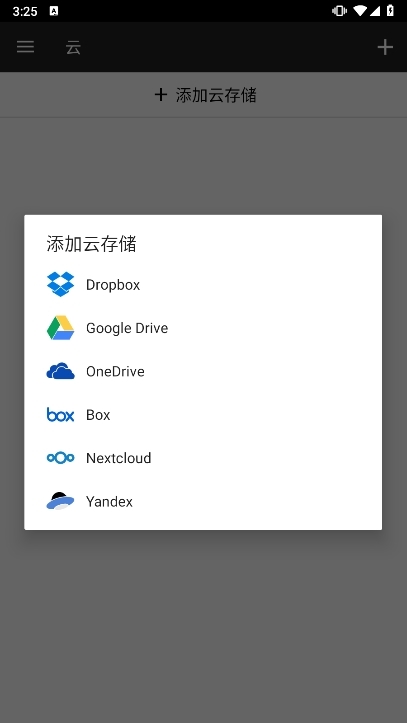Select the blue box logo icon

(x=60, y=415)
